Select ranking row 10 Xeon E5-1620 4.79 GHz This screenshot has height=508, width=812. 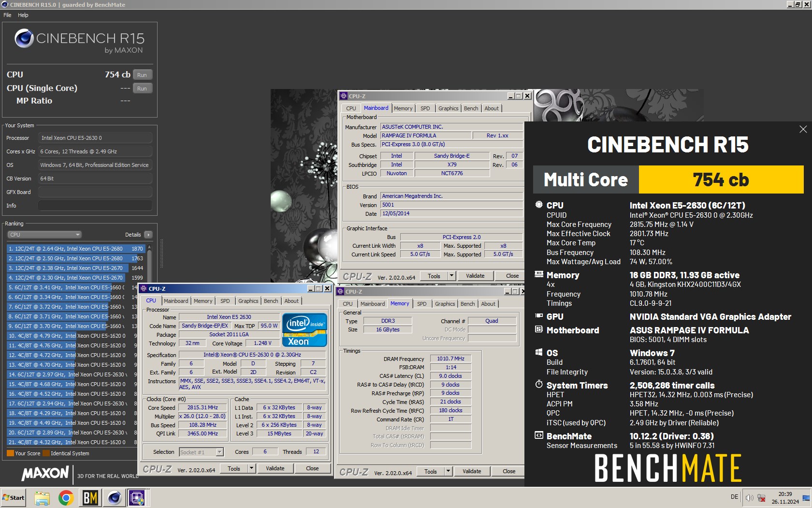pyautogui.click(x=72, y=336)
